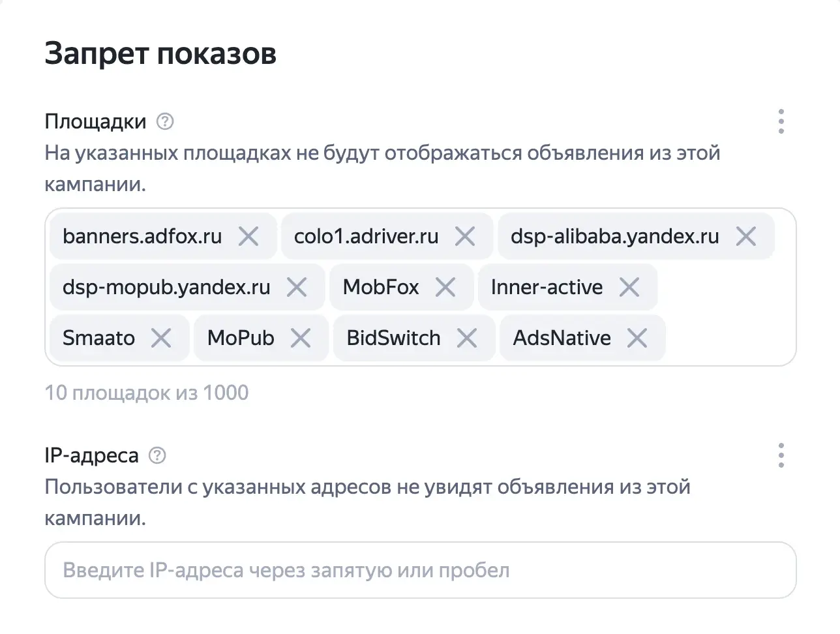Focus the IP-адреса input field
This screenshot has height=634, width=840.
[421, 570]
